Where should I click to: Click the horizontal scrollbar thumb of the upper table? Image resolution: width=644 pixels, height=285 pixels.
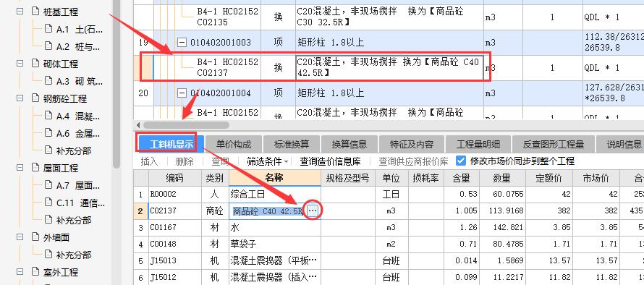(x=186, y=125)
